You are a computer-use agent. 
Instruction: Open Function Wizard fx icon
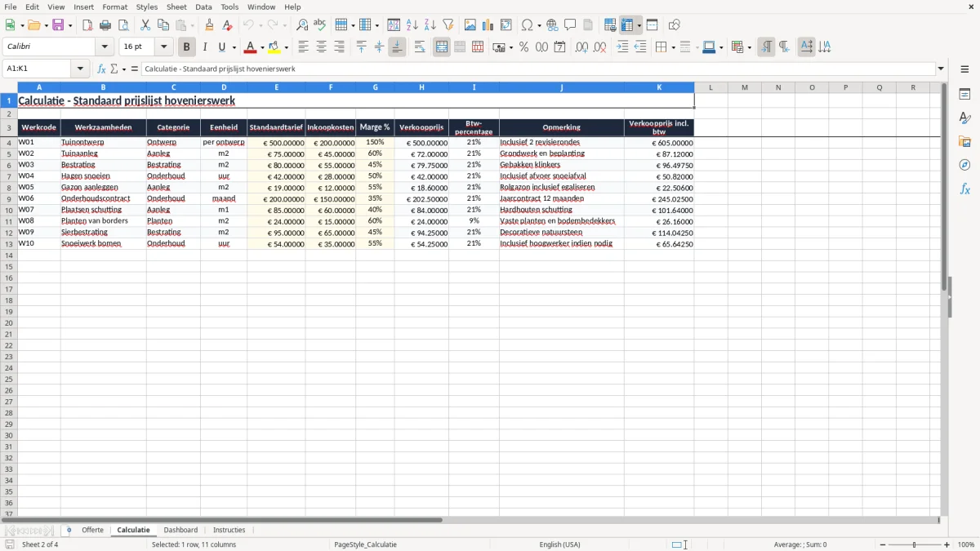pyautogui.click(x=102, y=69)
